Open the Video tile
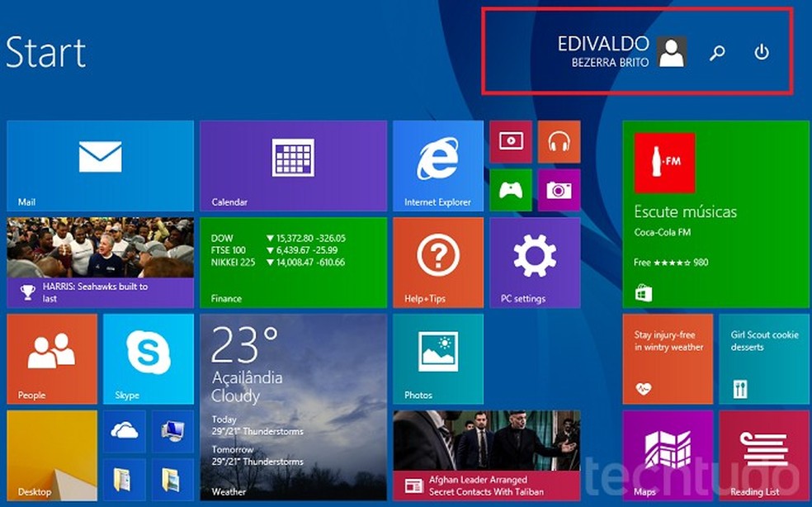 tap(511, 141)
